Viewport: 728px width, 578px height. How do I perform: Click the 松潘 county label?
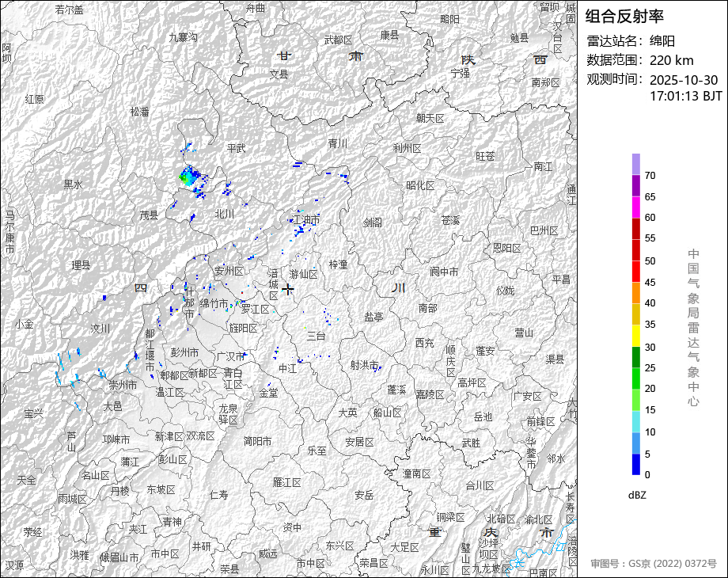point(139,112)
